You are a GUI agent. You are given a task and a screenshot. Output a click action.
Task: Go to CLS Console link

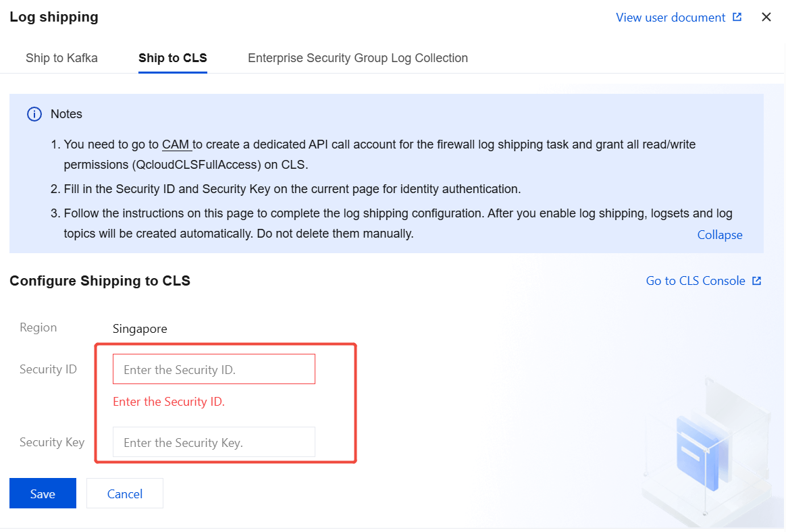[695, 281]
